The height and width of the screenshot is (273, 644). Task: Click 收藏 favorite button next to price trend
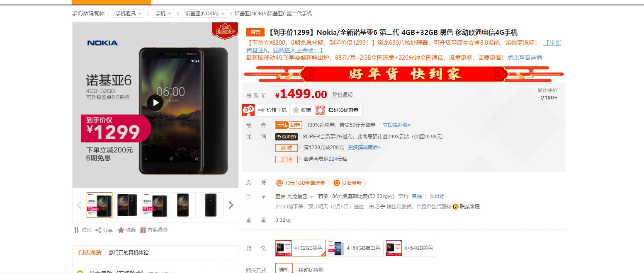[301, 110]
